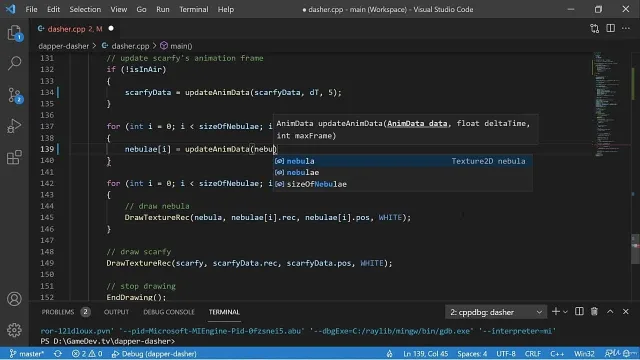The width and height of the screenshot is (640, 360).
Task: Choose nebulae suggestion in autocomplete list
Action: (x=402, y=172)
